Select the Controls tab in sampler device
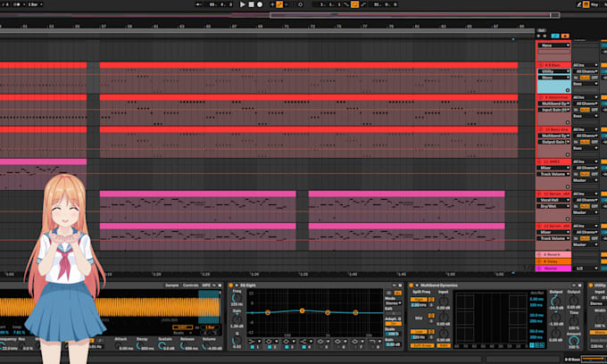The width and height of the screenshot is (607, 364). click(191, 285)
